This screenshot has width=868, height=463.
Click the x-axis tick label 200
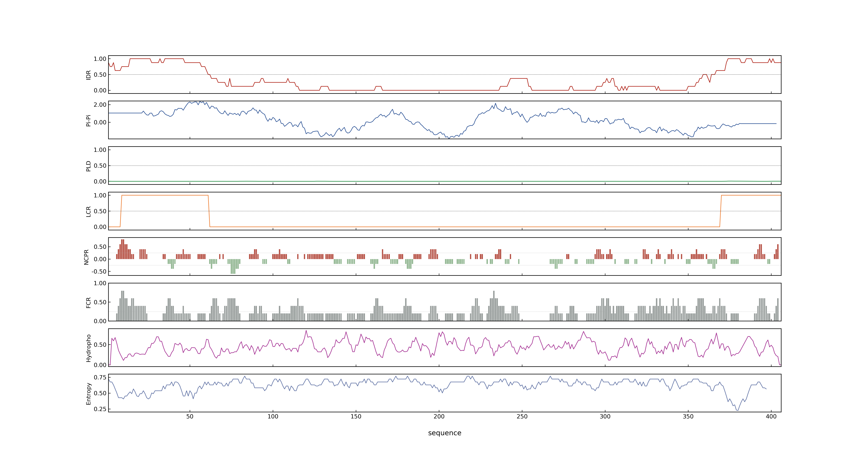(439, 416)
